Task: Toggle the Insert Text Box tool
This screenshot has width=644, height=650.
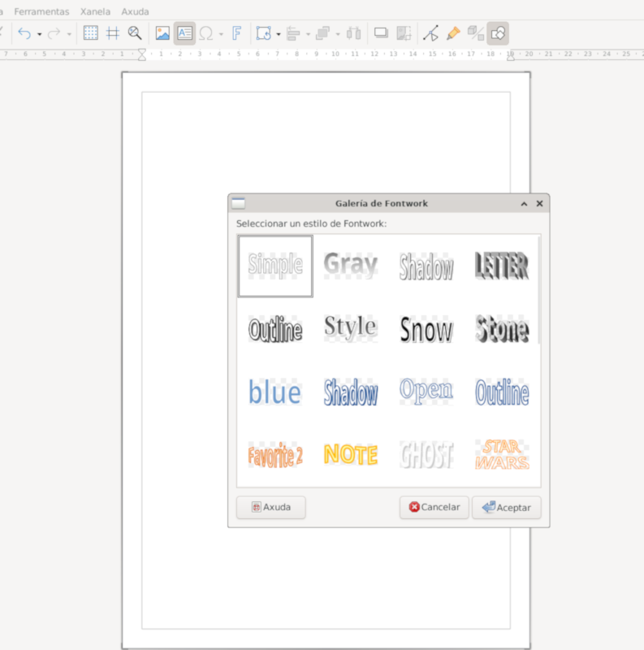Action: click(x=184, y=33)
